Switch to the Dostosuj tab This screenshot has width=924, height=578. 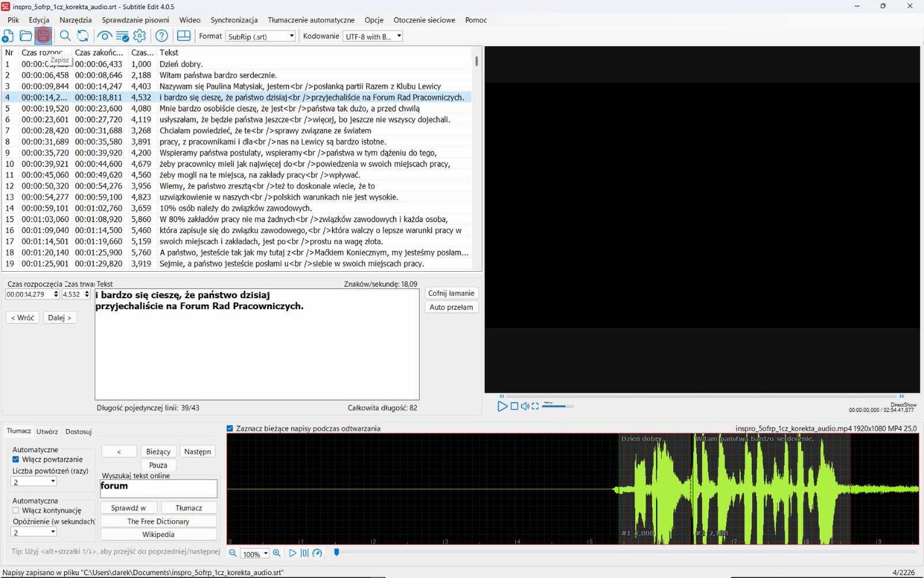[x=79, y=431]
